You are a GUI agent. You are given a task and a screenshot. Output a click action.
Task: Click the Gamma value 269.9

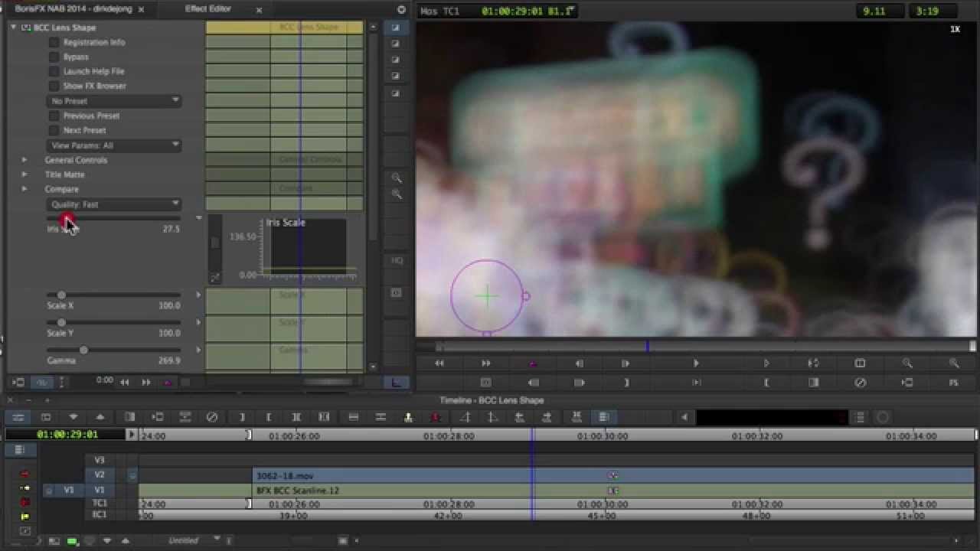point(168,360)
